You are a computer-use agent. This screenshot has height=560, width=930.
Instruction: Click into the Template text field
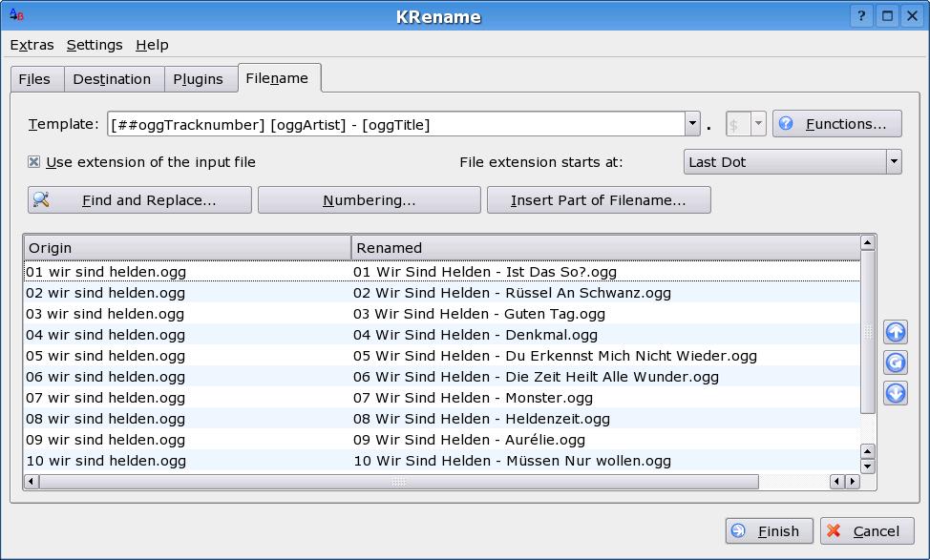[396, 124]
